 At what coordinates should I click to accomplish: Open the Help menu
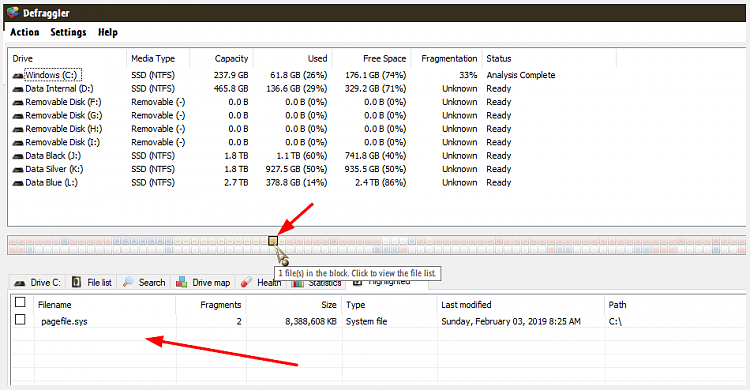point(108,32)
